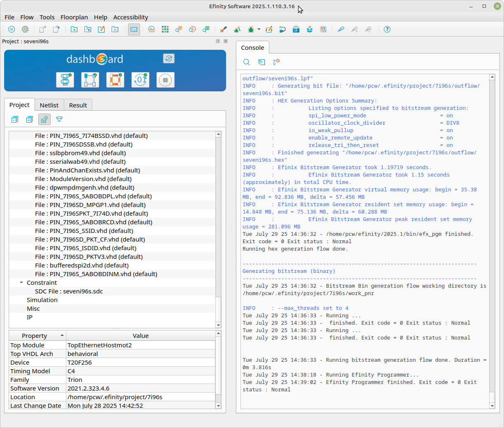Select the Simulation tree node
The image size is (504, 428).
coord(42,300)
